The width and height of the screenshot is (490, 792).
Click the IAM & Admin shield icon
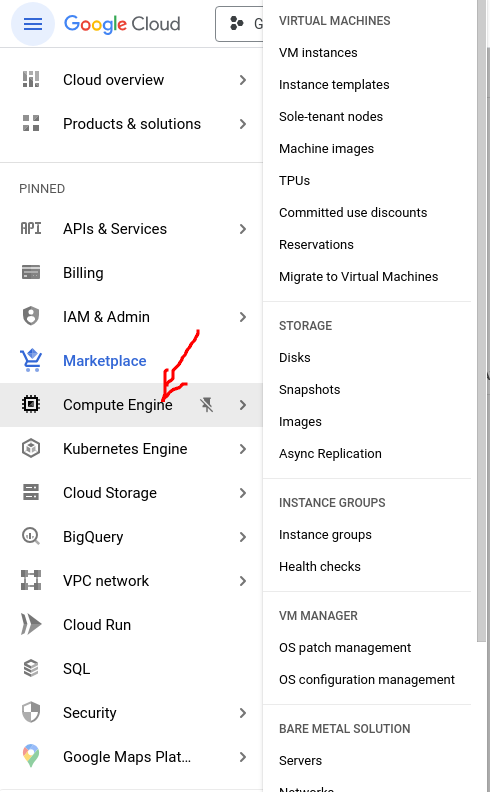coord(31,316)
